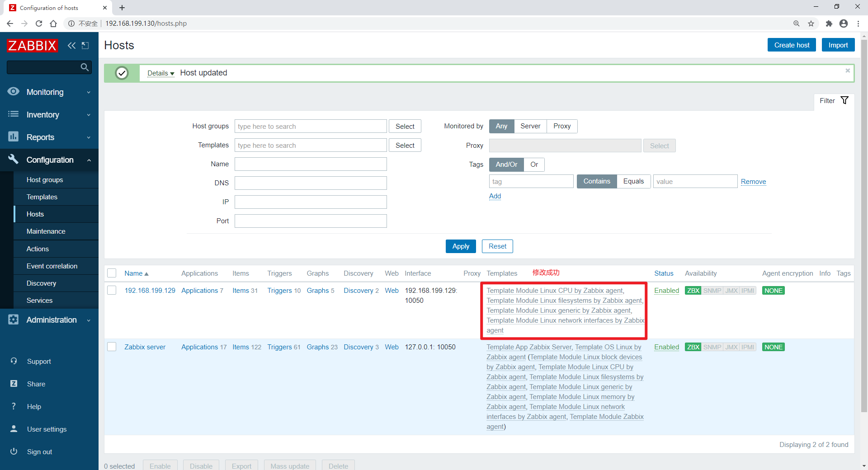Dismiss the Host updated message

pos(848,70)
